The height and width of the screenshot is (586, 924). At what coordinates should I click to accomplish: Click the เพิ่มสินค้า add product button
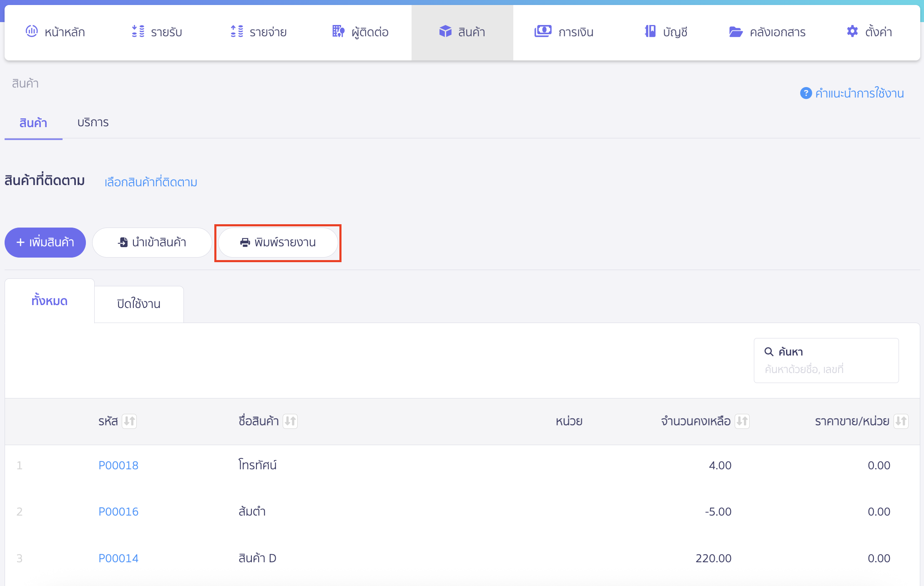[45, 242]
